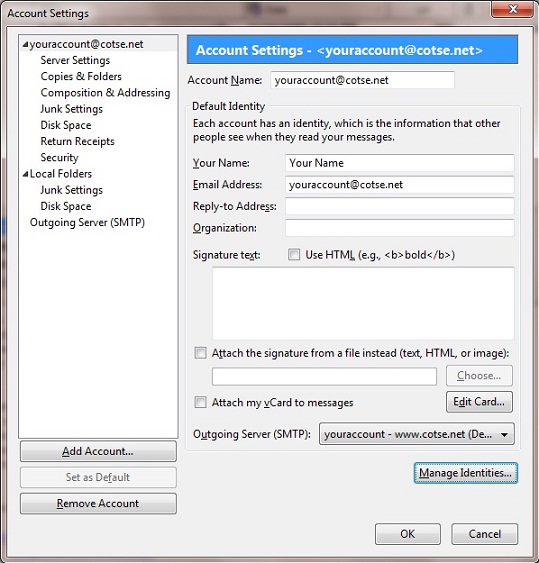
Task: Click inside the Signature text area
Action: pos(363,303)
